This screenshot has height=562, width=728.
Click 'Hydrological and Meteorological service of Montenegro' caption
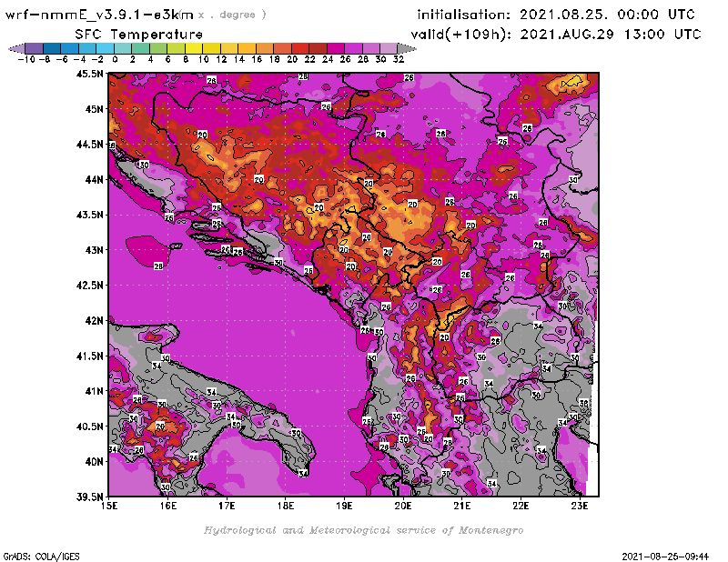[x=363, y=530]
